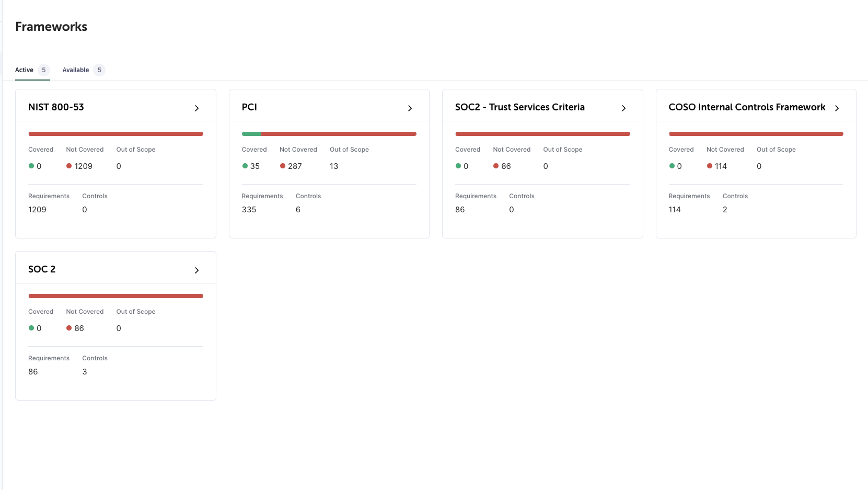This screenshot has width=868, height=490.
Task: Click the green covered segment of PCI bar
Action: pos(251,134)
